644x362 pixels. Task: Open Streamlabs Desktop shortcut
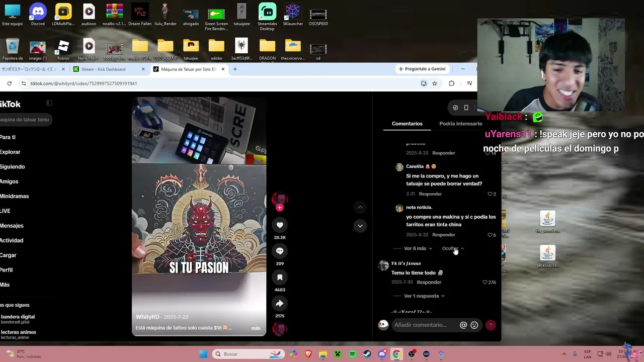click(x=267, y=17)
